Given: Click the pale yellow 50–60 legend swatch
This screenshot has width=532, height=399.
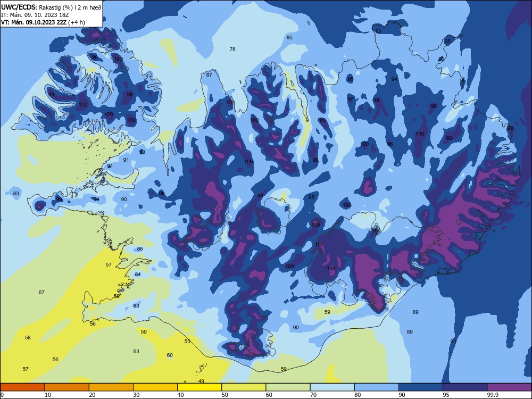Looking at the screenshot, I should 244,387.
